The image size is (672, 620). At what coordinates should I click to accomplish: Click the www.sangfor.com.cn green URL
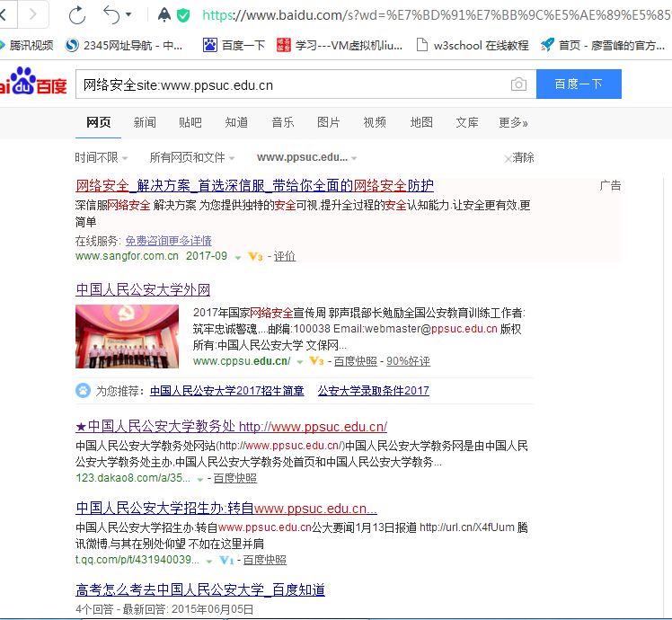point(127,256)
